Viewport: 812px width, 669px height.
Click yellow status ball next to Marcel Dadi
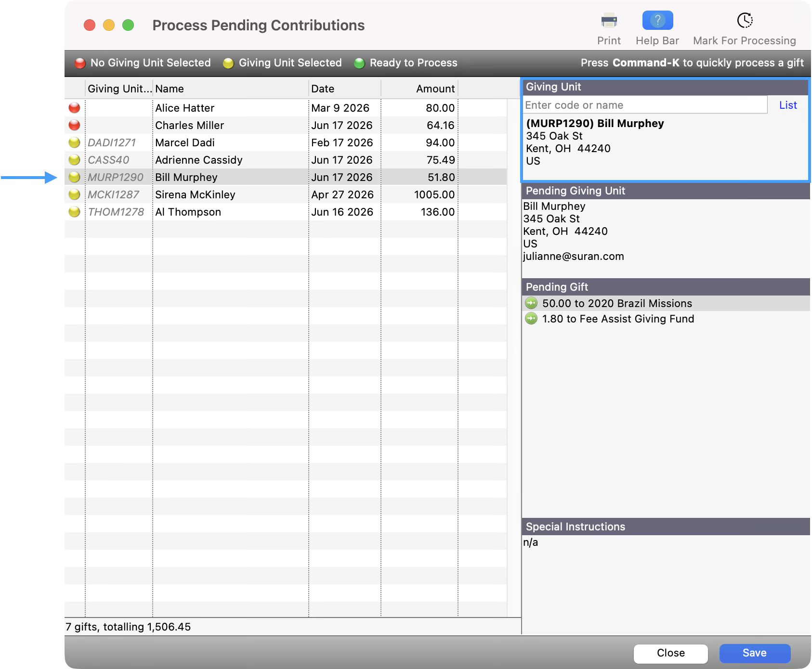(74, 142)
